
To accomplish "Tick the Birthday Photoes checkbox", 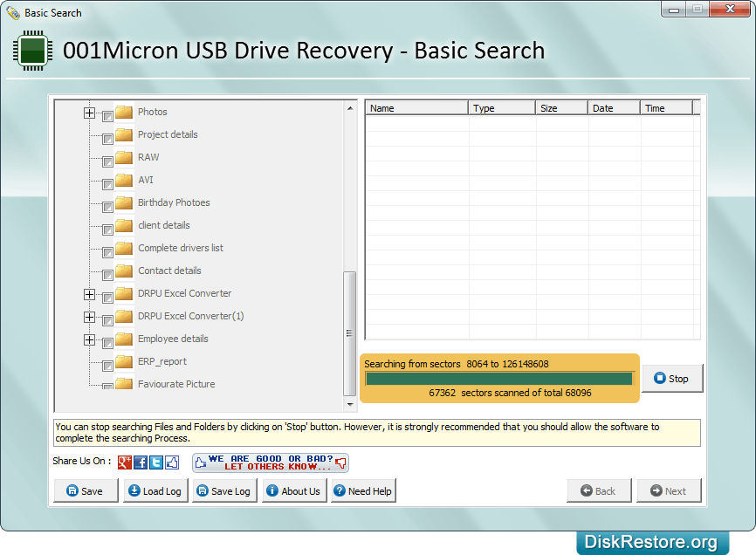I will click(x=107, y=207).
